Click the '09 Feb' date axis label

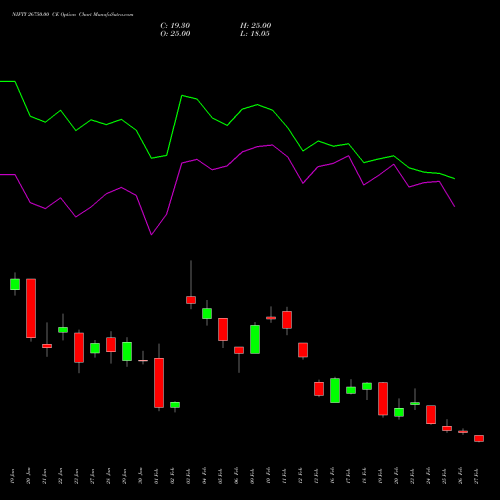(x=252, y=477)
